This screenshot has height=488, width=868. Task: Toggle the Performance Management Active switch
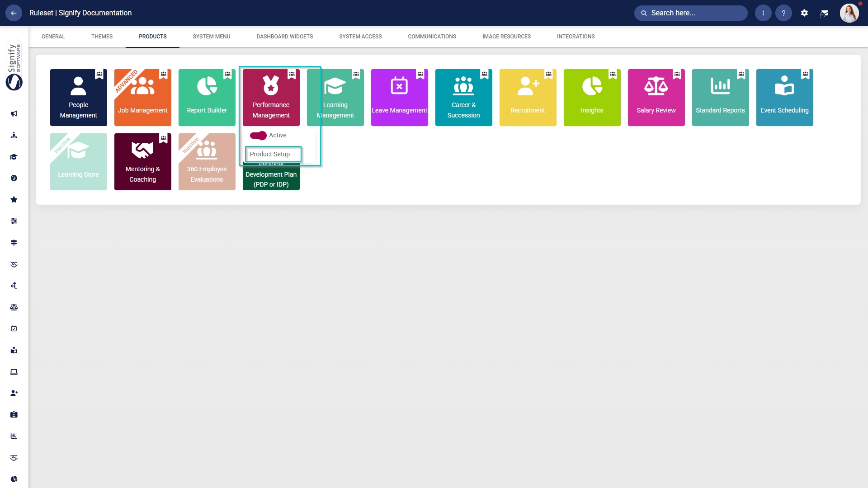[258, 136]
